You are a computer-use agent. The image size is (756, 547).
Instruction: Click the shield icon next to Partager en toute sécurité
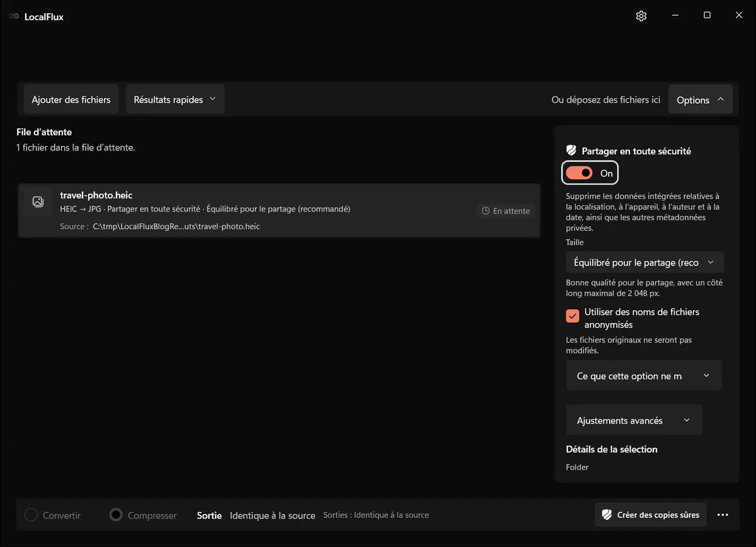click(x=571, y=150)
